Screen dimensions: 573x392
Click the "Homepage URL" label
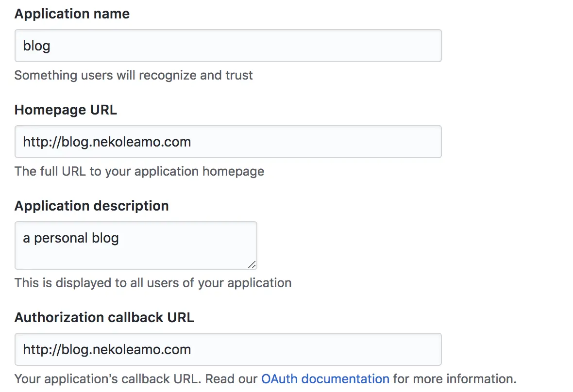click(66, 110)
